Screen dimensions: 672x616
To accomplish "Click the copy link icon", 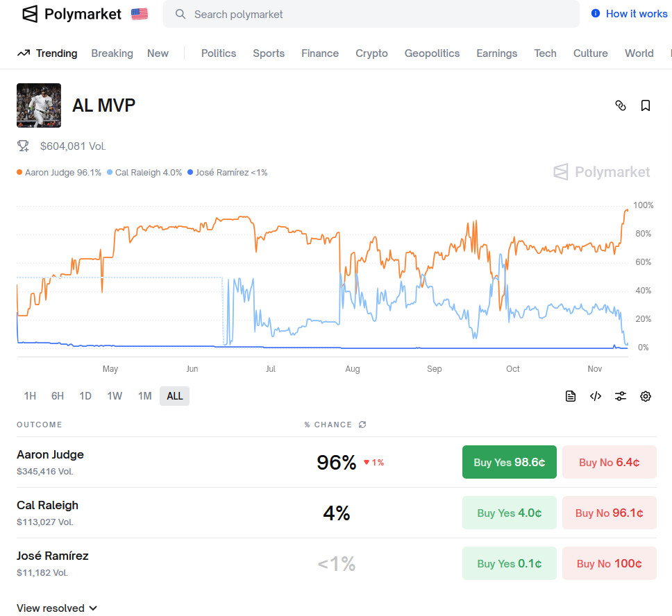I will 621,105.
